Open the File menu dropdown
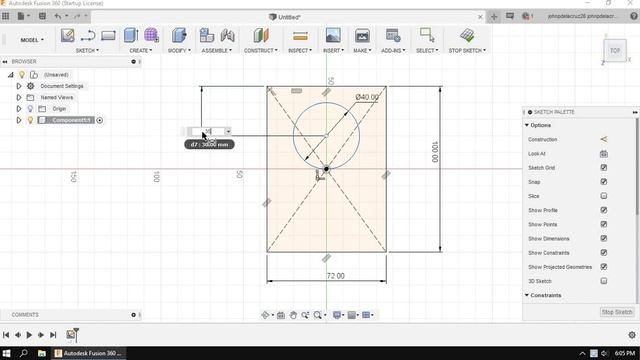640x360 pixels. tap(23, 16)
